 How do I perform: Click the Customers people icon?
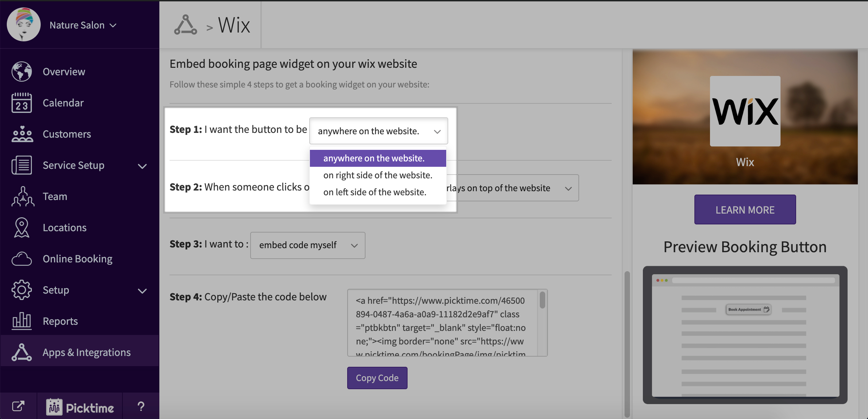pos(22,134)
